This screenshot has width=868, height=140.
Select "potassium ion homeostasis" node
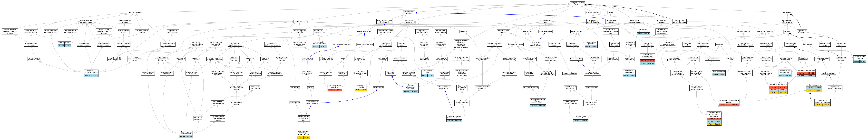pyautogui.click(x=785, y=73)
